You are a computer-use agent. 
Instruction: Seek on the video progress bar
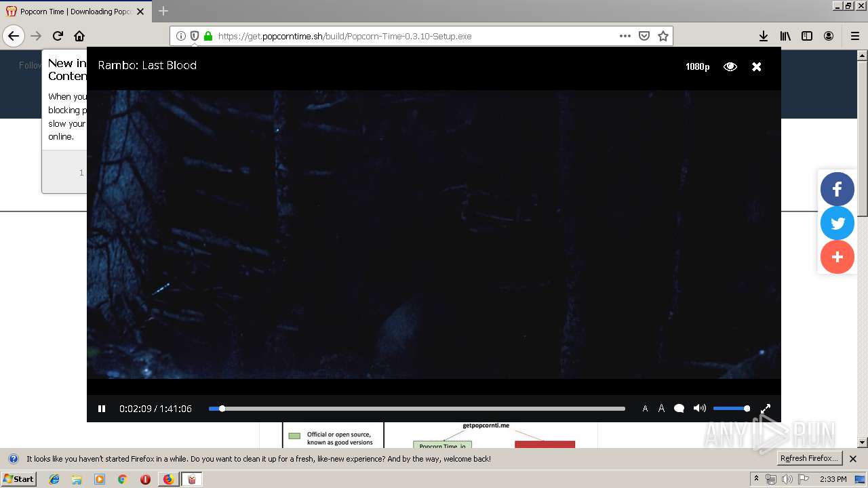pyautogui.click(x=417, y=409)
